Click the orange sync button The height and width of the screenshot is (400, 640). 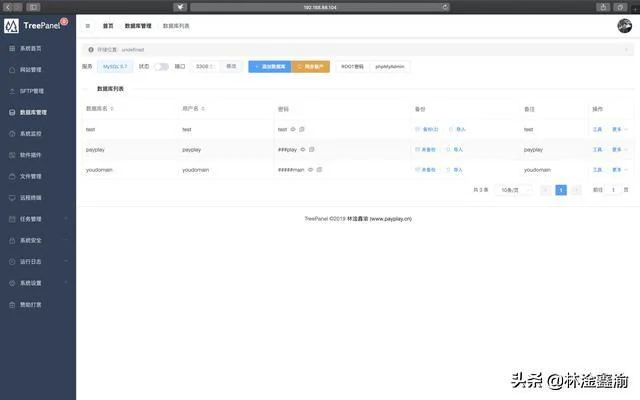(x=311, y=67)
